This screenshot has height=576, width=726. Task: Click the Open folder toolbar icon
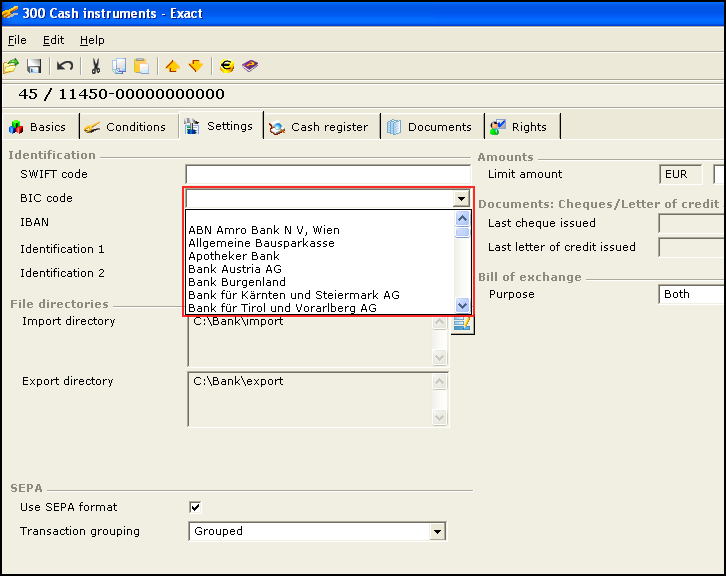[11, 66]
